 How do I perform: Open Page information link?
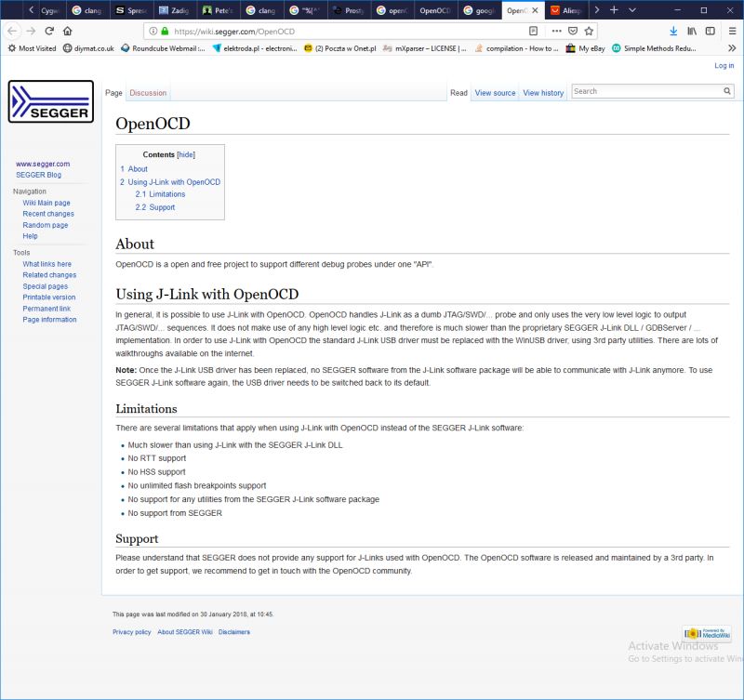tap(49, 320)
